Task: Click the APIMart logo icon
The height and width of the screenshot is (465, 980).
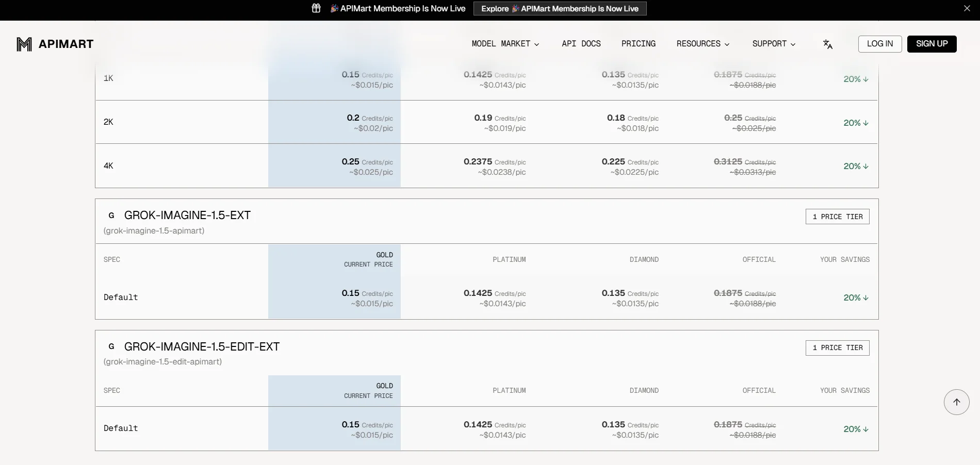Action: coord(24,44)
